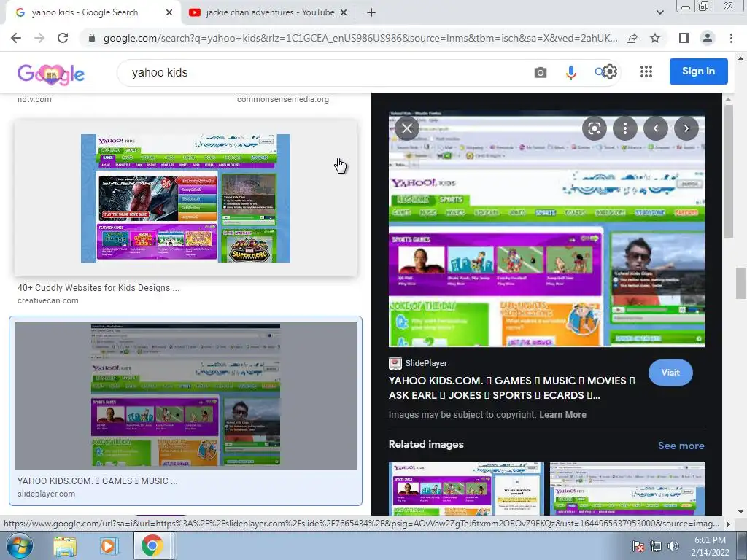Click ndtv.com source label

(x=34, y=99)
